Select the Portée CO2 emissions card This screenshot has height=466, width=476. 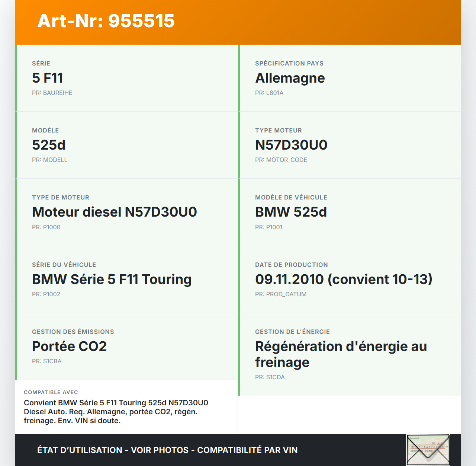pos(126,346)
